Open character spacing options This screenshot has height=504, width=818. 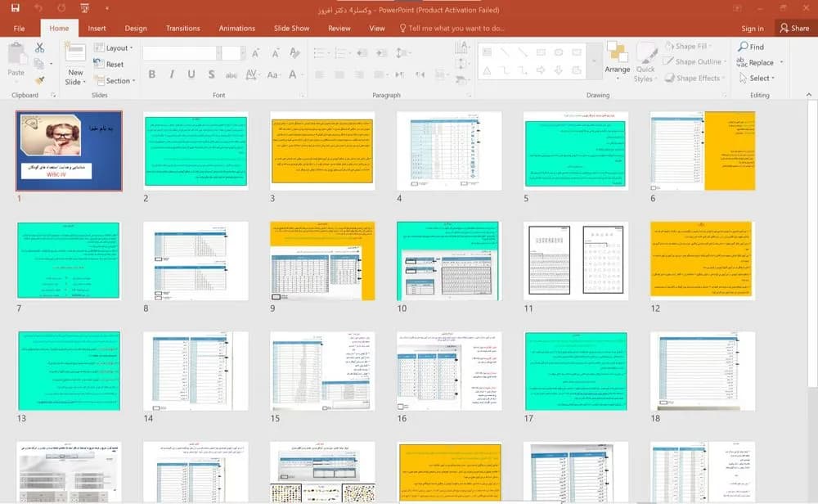[251, 74]
